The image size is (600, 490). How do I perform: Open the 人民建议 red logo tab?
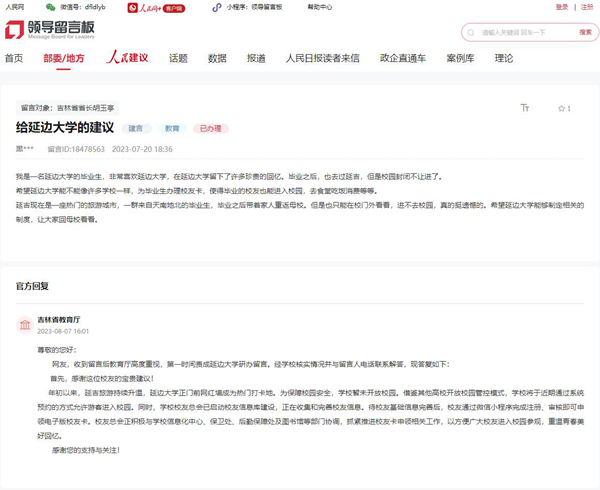(x=128, y=58)
